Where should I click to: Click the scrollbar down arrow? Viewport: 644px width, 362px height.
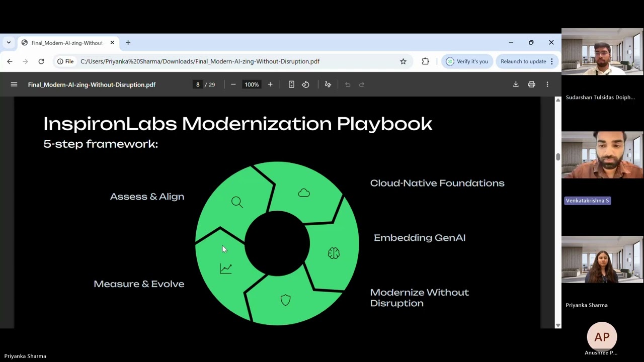[x=558, y=325]
